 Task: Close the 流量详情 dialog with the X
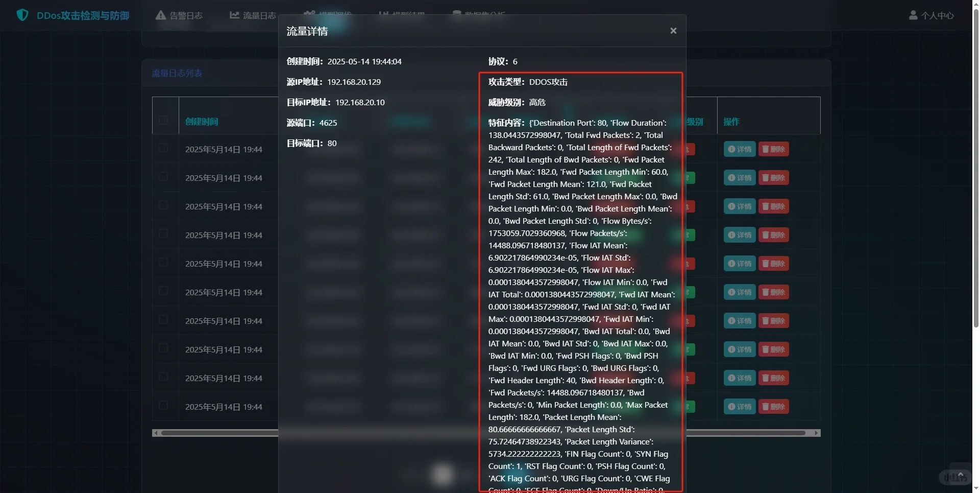pos(673,30)
